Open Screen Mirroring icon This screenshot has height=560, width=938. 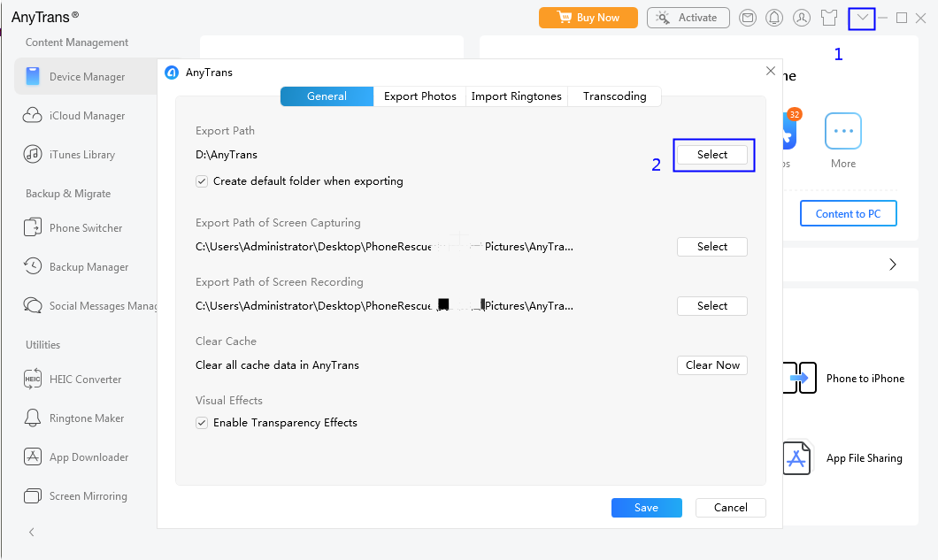(33, 496)
